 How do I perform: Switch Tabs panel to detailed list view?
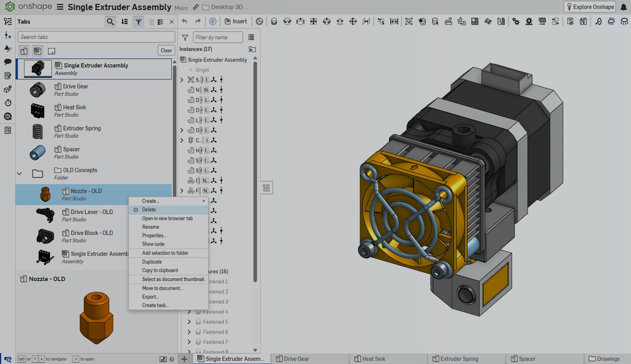click(161, 22)
